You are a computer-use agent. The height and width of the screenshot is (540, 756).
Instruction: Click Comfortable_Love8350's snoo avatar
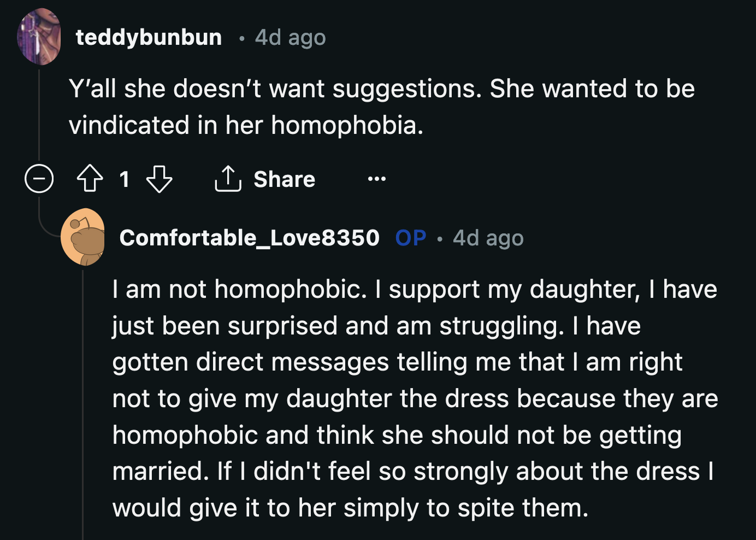point(83,239)
